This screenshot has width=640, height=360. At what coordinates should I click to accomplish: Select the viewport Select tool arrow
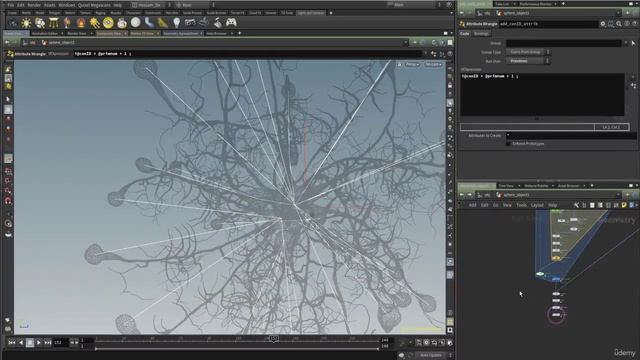8,99
